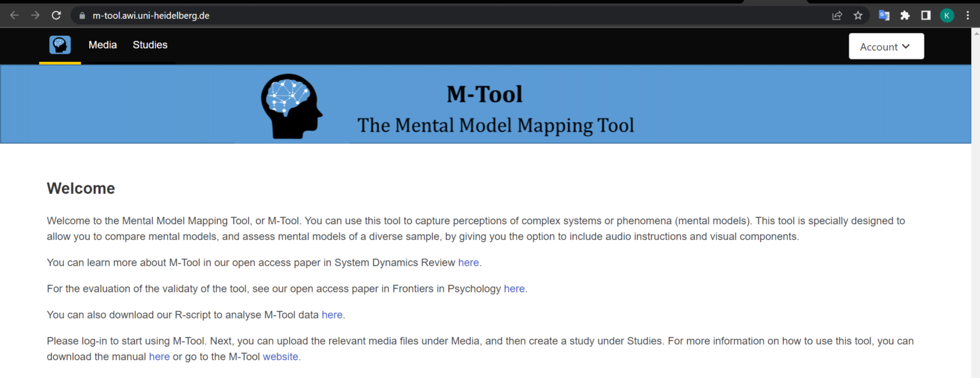Screen dimensions: 980x378
Task: Download the R-script via the here link
Action: pyautogui.click(x=332, y=314)
